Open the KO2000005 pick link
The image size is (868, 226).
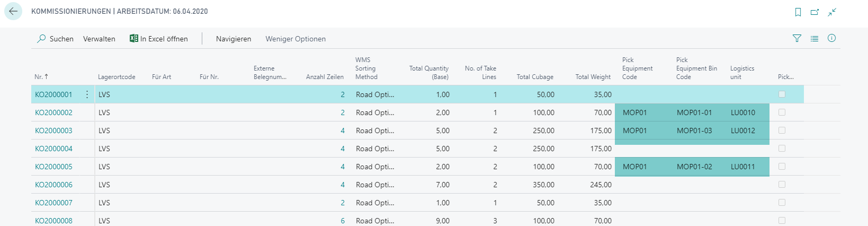click(53, 167)
